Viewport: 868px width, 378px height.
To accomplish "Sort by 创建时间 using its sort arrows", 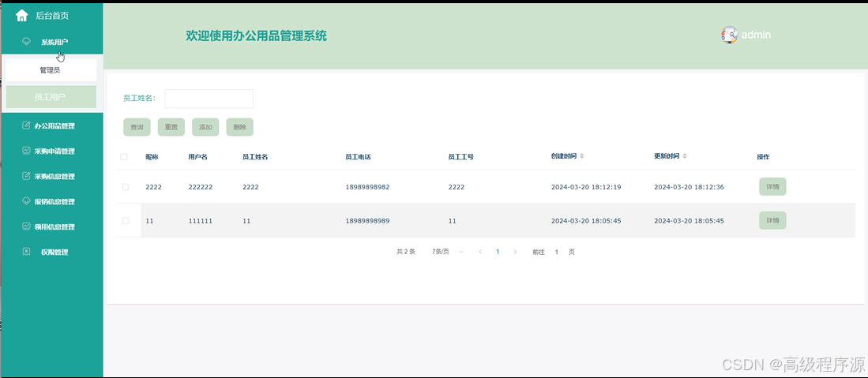I will click(x=582, y=156).
